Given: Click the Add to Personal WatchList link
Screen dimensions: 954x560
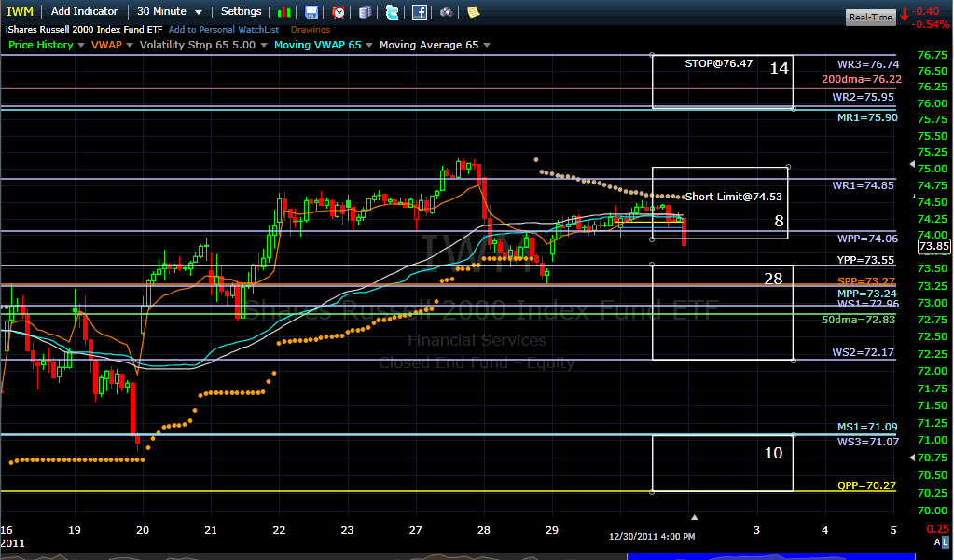Looking at the screenshot, I should coord(224,29).
